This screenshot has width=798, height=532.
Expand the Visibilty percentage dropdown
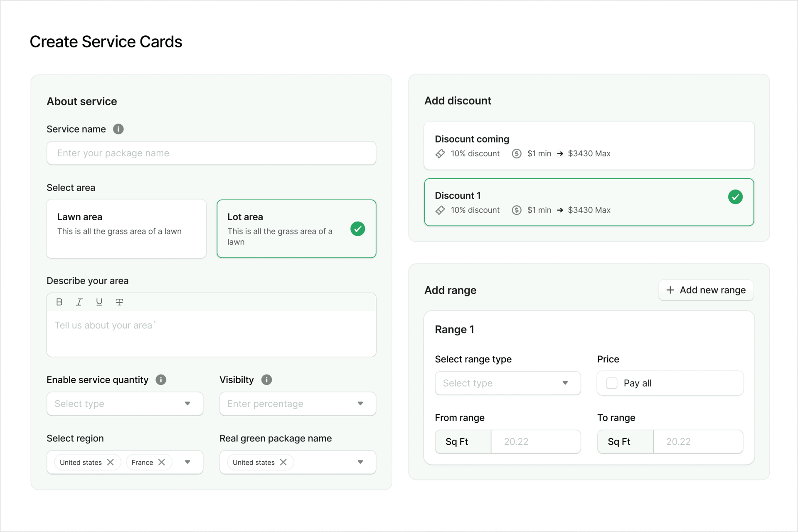tap(298, 404)
